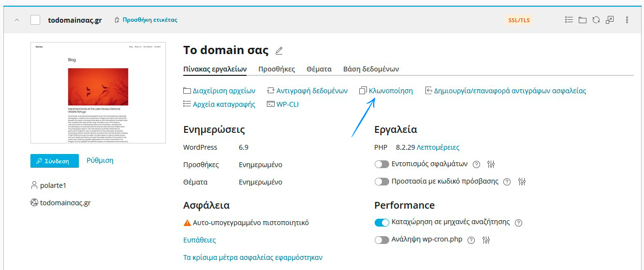Click the open-in-new-window icon in header

tap(610, 20)
